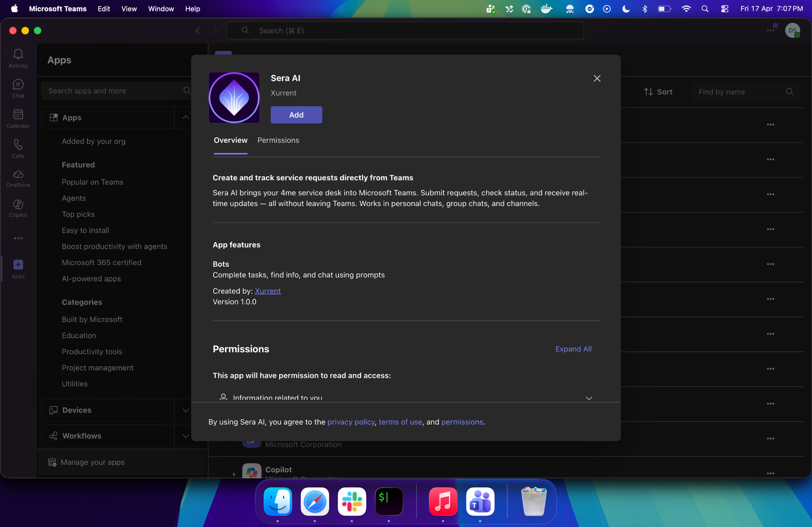The image size is (812, 527).
Task: Expand the Devices section
Action: point(186,410)
